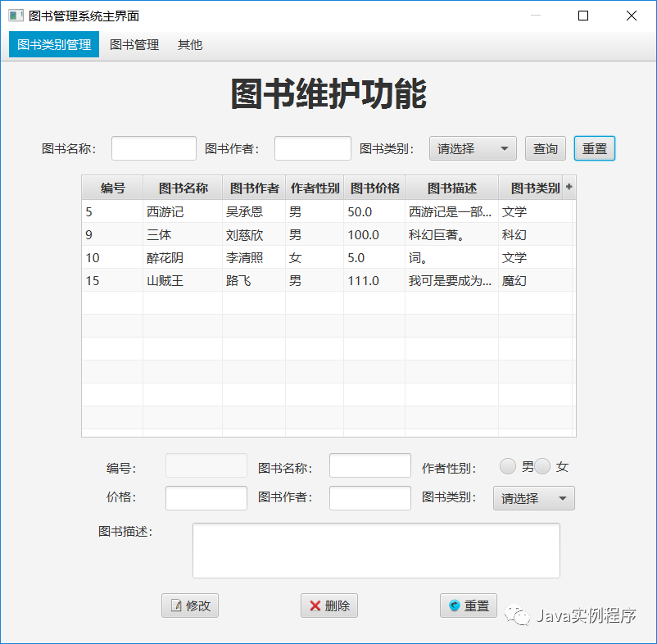Click the red X icon on 删除 button
Image resolution: width=657 pixels, height=644 pixels.
coord(315,605)
